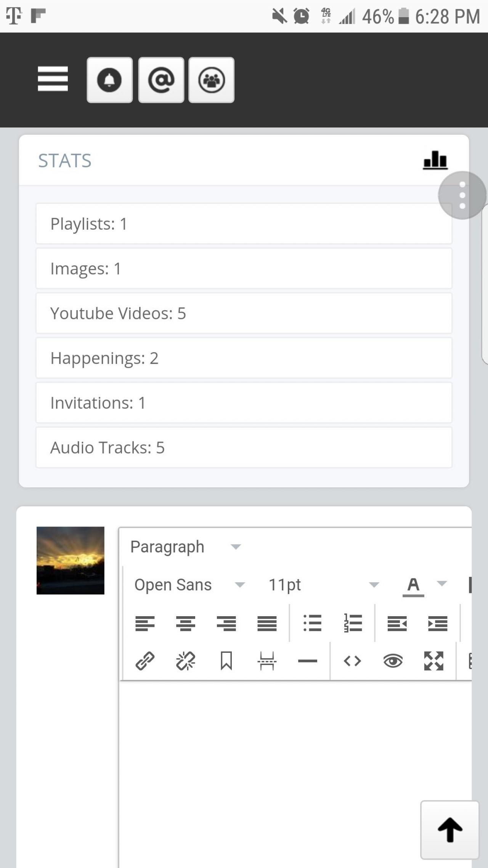Click the sunset profile thumbnail
The height and width of the screenshot is (868, 488).
[x=71, y=560]
